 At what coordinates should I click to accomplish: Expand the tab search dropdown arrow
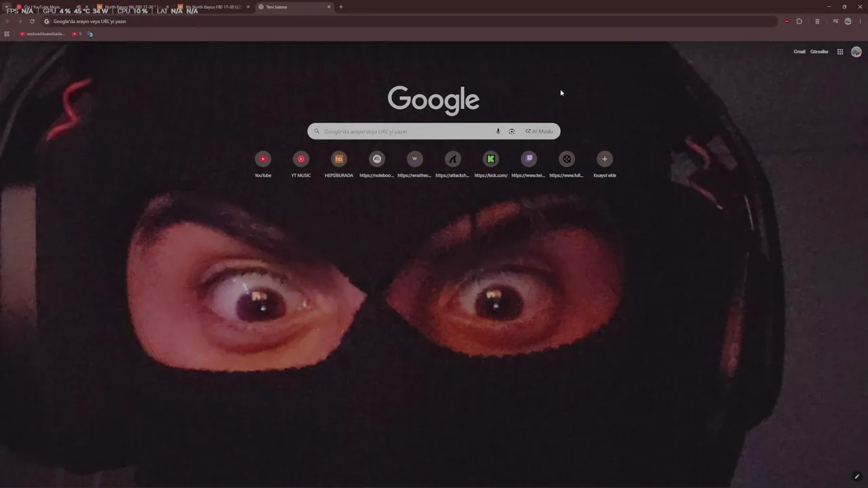pyautogui.click(x=7, y=7)
